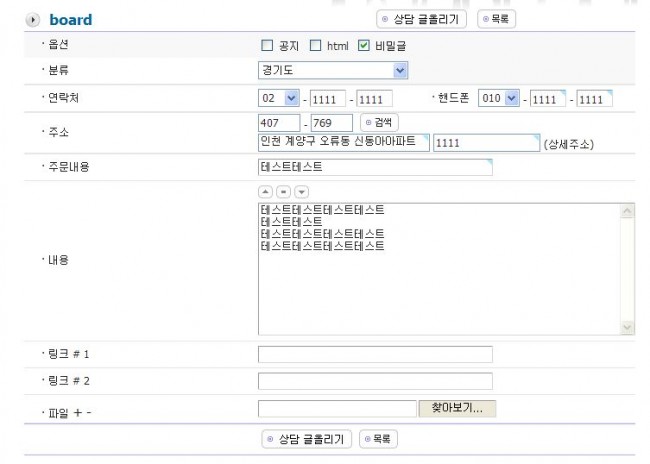Check the html option checkbox
Screen dimensions: 650x464
[315, 45]
